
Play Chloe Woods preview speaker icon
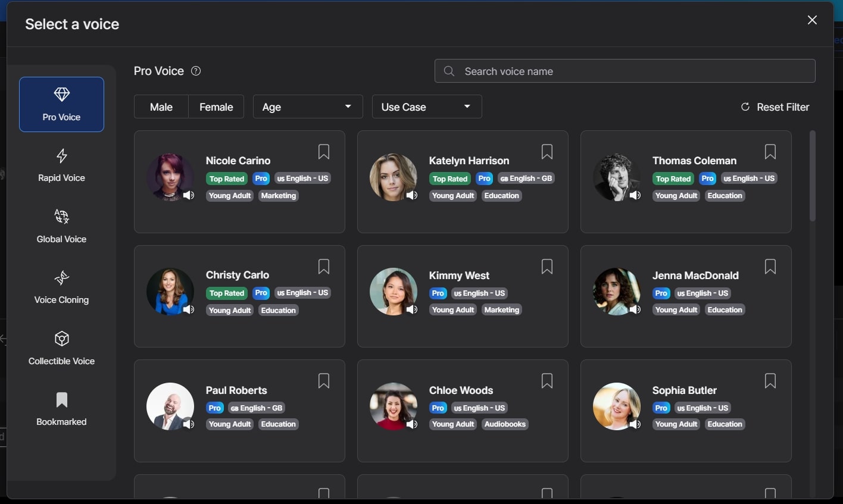pyautogui.click(x=412, y=424)
